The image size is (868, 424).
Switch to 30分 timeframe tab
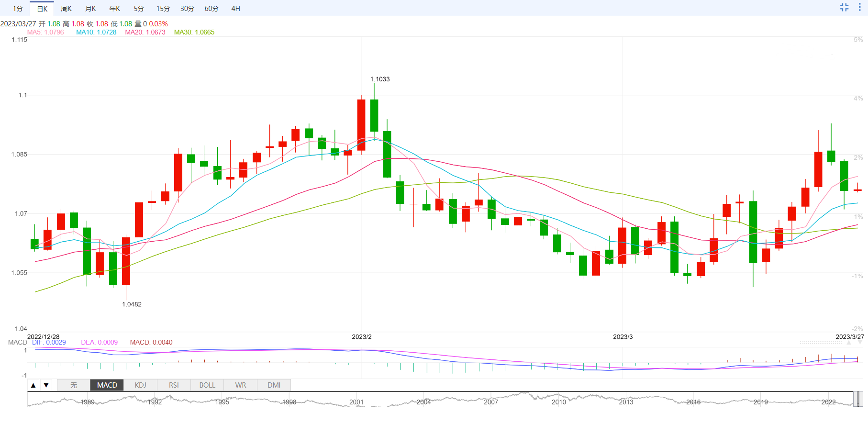point(187,9)
